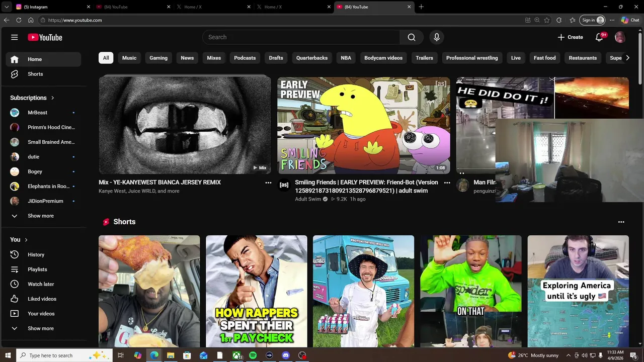Expand Show more under Subscriptions
The image size is (644, 362).
(x=43, y=216)
